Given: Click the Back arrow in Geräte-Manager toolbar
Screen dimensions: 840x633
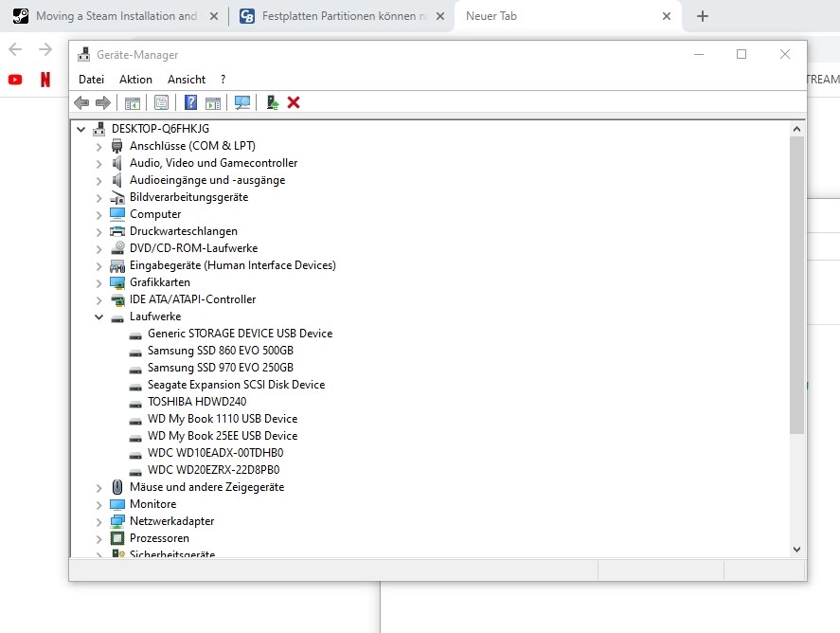Looking at the screenshot, I should point(81,102).
